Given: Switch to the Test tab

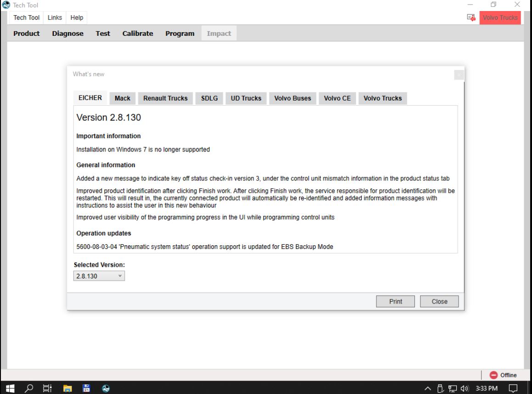Looking at the screenshot, I should tap(103, 34).
